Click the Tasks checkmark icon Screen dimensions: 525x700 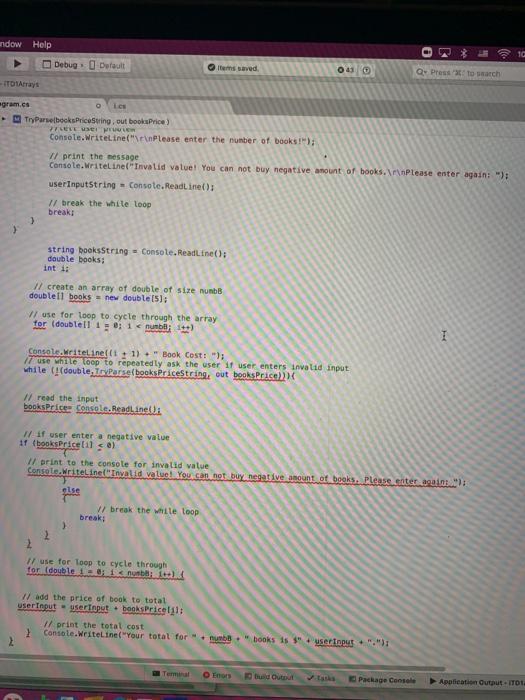click(x=310, y=678)
